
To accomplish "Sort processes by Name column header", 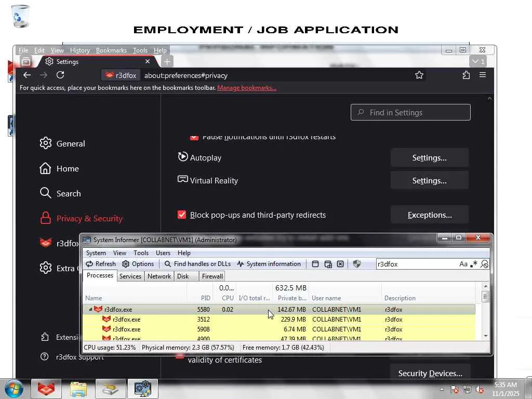I will (x=135, y=298).
